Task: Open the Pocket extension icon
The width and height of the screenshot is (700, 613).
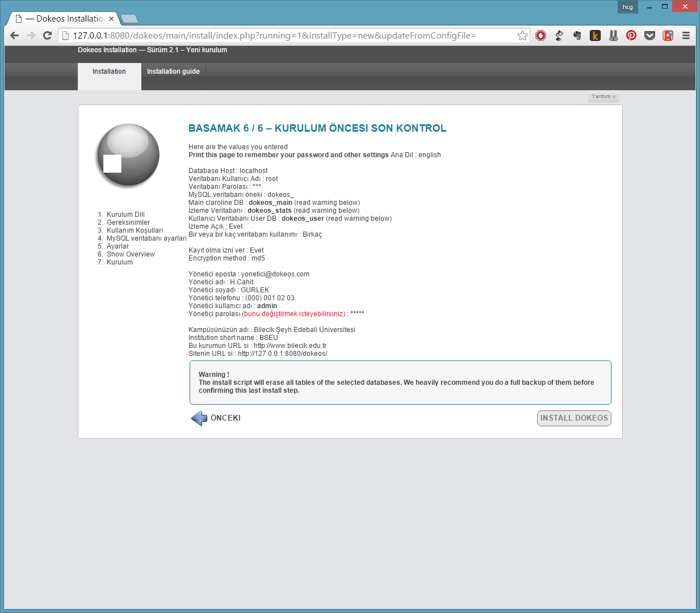Action: tap(650, 36)
